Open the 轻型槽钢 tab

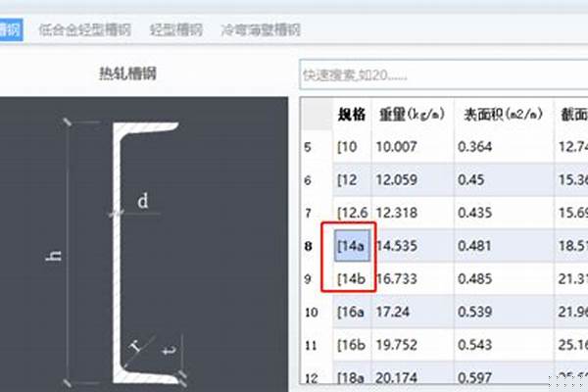click(176, 30)
